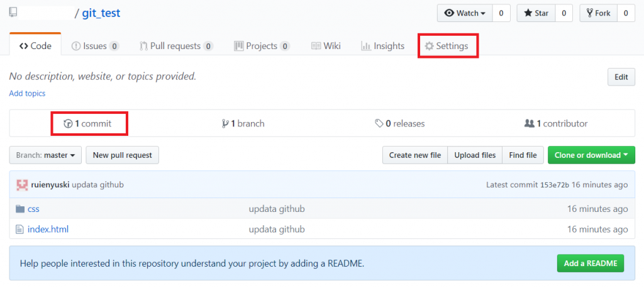Open the Watch dropdown
The height and width of the screenshot is (288, 644).
[x=465, y=13]
